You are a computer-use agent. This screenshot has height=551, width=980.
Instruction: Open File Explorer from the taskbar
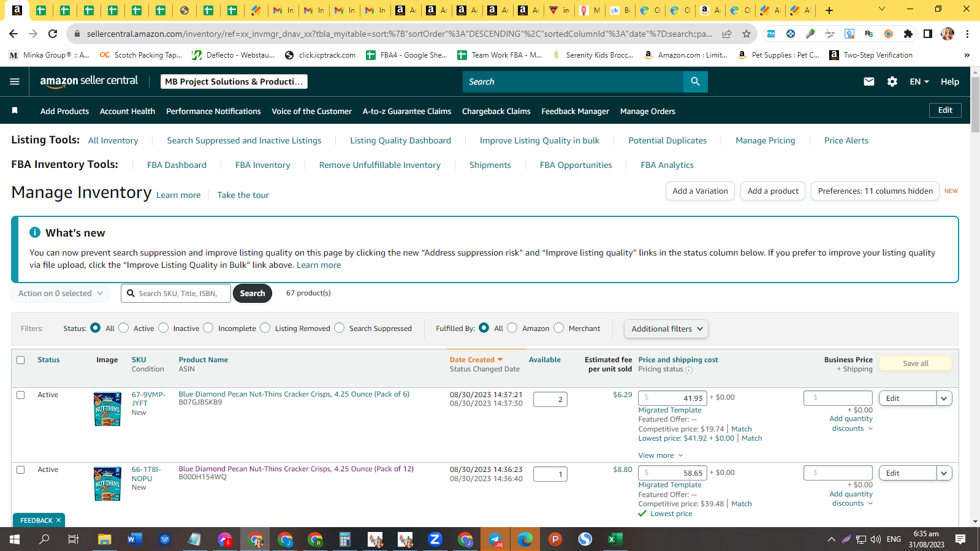point(105,539)
